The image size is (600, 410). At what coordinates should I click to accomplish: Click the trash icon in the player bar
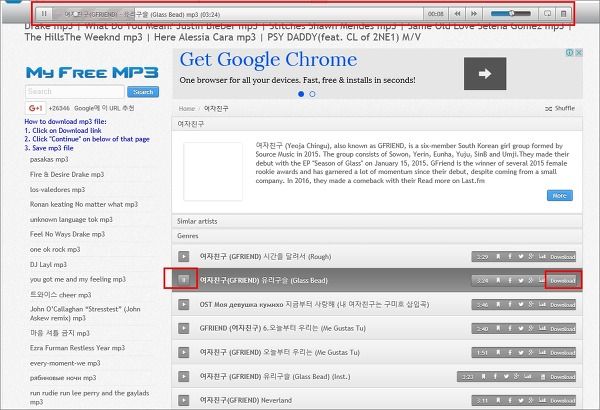(563, 14)
